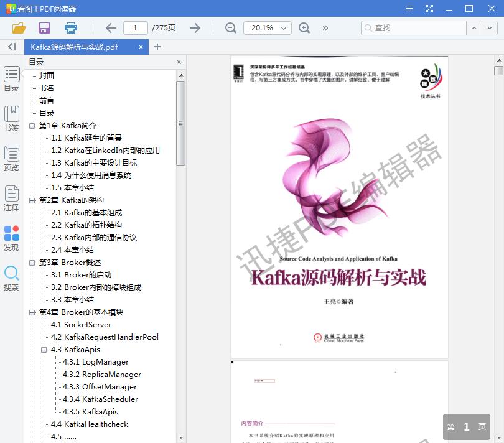504x443 pixels.
Task: Collapse the 第1章 Kafka简介 tree node
Action: pos(32,126)
